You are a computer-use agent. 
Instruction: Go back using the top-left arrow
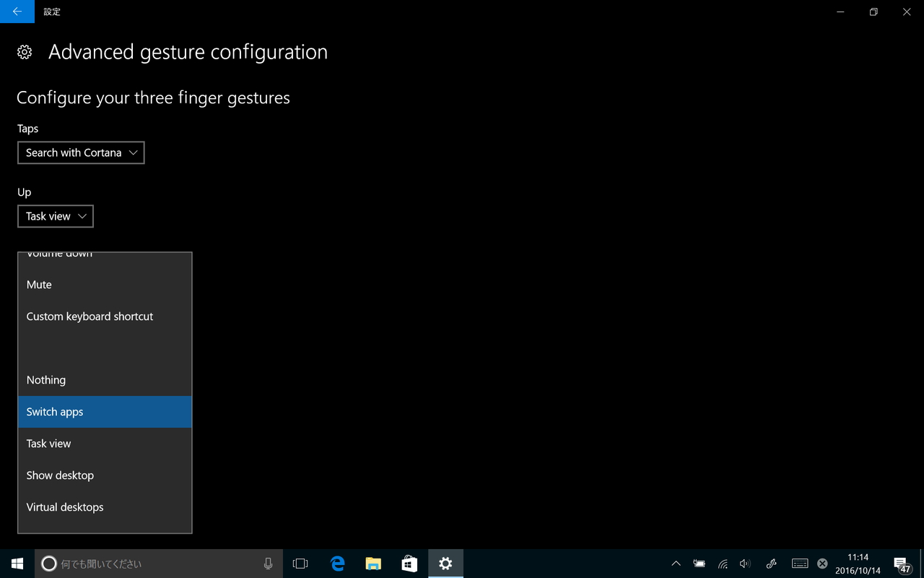17,12
